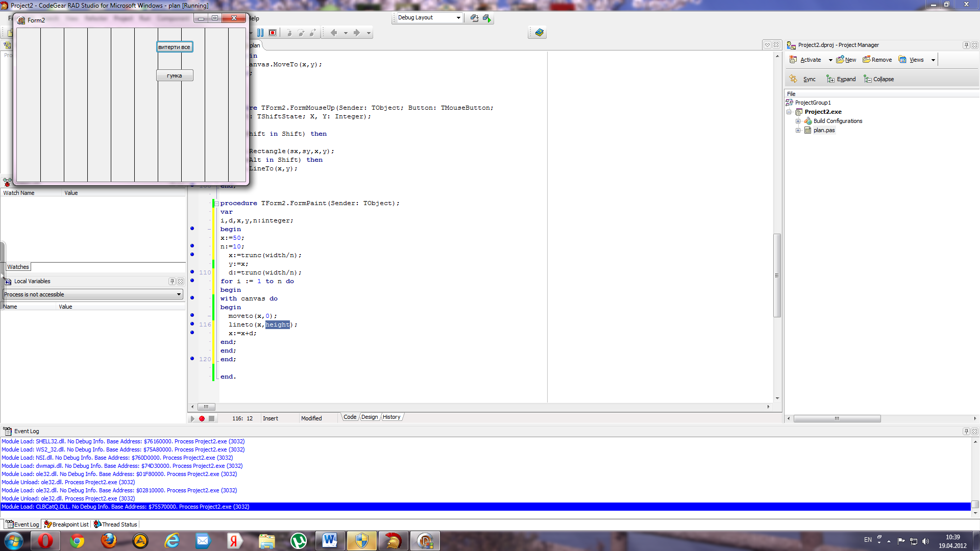
Task: Collapse the Project2.exe tree node
Action: [x=789, y=112]
